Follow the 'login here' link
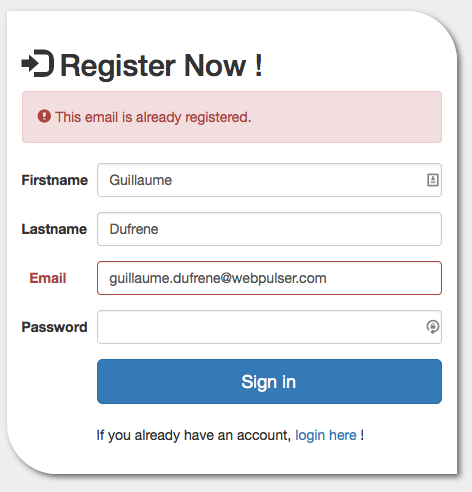Screen dimensions: 472x492 click(x=326, y=435)
